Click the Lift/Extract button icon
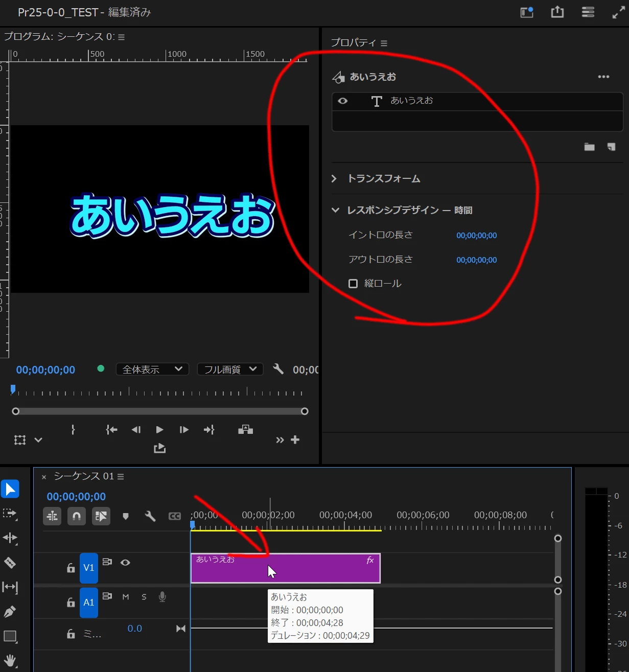 (246, 429)
